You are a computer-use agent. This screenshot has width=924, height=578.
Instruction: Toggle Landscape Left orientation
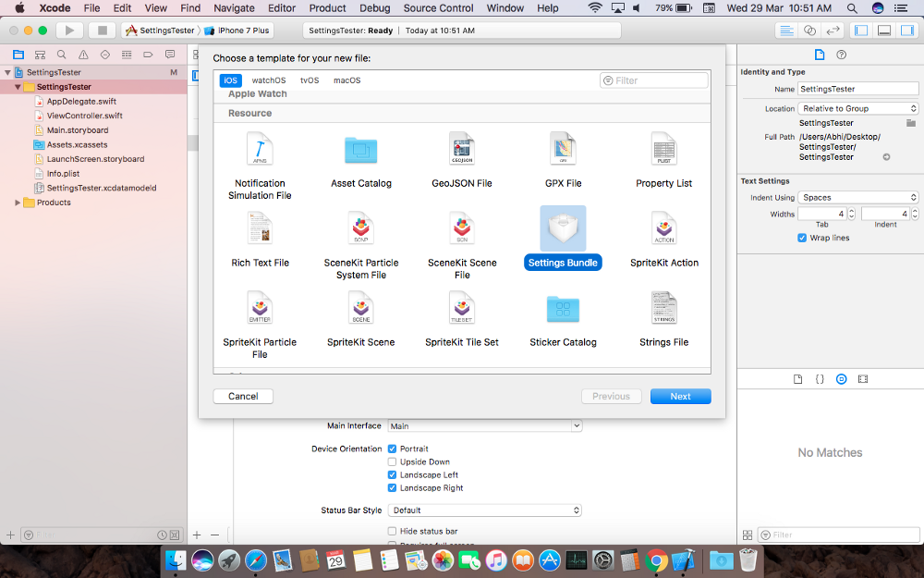click(x=392, y=474)
